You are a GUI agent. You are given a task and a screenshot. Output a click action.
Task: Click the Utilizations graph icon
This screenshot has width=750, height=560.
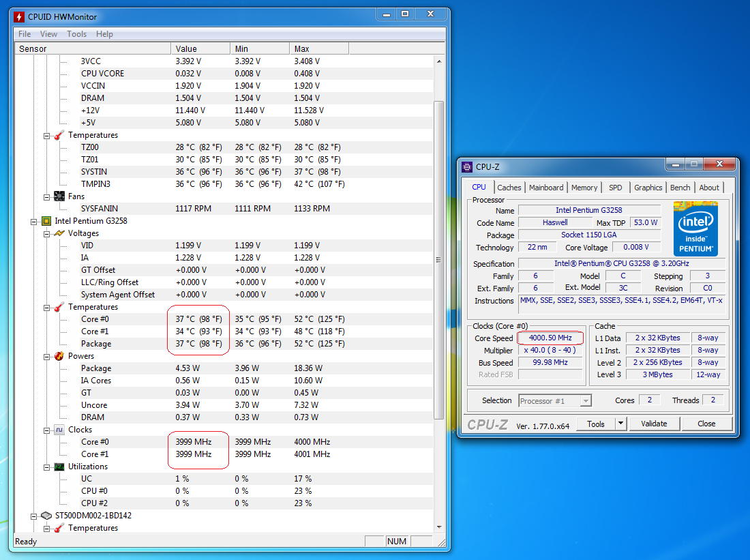[x=59, y=467]
